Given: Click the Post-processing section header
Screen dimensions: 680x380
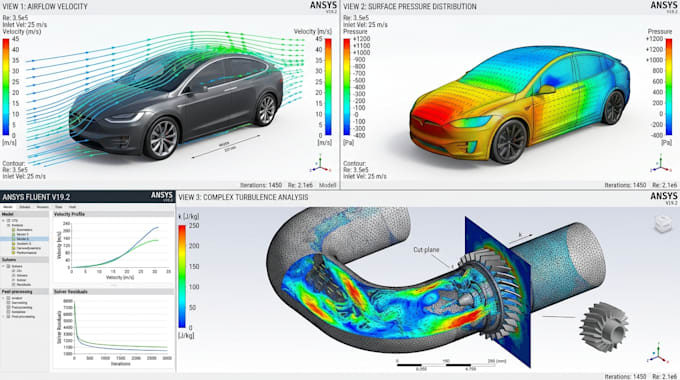Looking at the screenshot, I should (x=24, y=292).
